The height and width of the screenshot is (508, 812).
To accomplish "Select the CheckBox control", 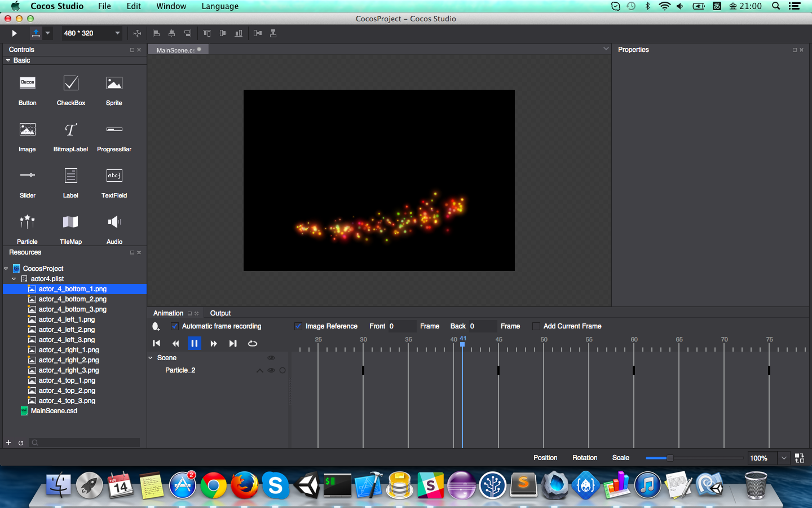I will pos(71,90).
